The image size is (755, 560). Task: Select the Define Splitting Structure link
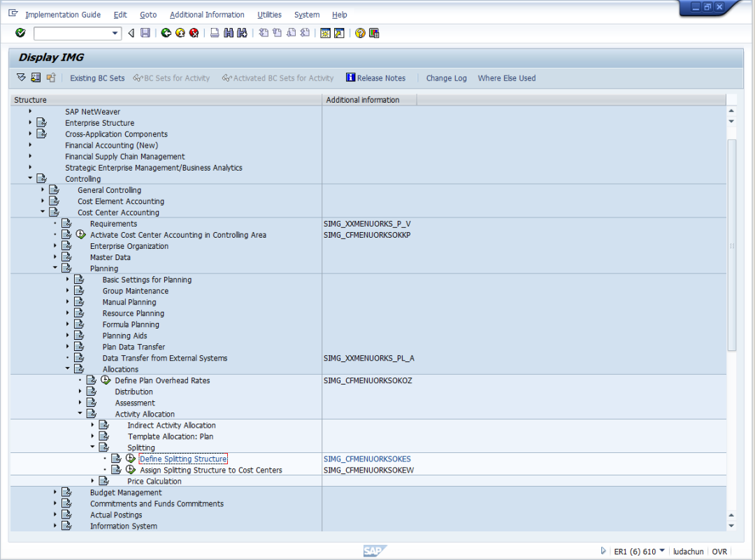(183, 459)
